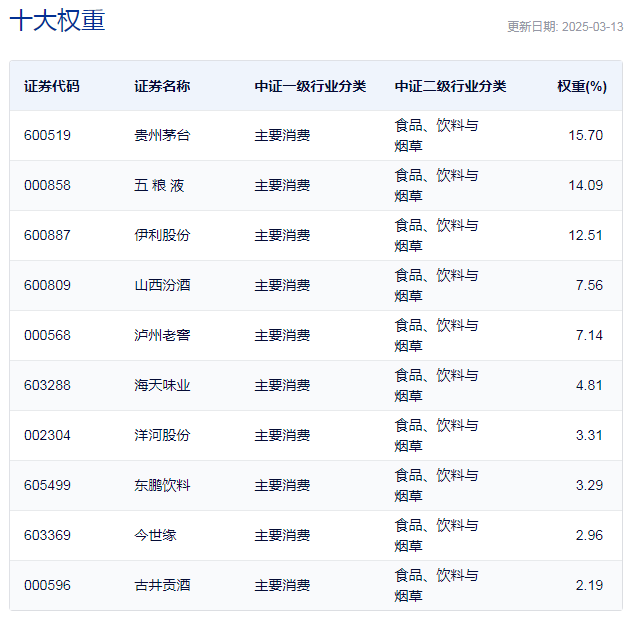Click the 证券名称 column header

coord(162,86)
